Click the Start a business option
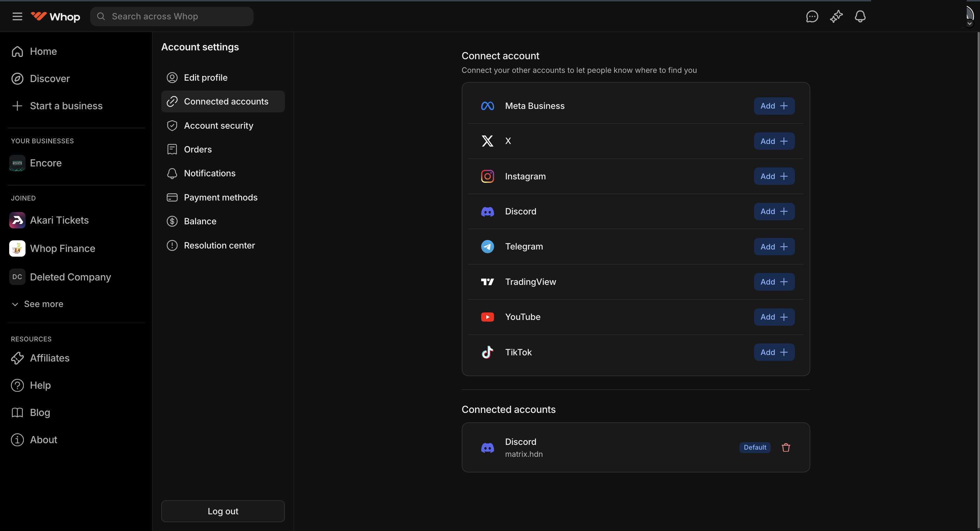 66,106
